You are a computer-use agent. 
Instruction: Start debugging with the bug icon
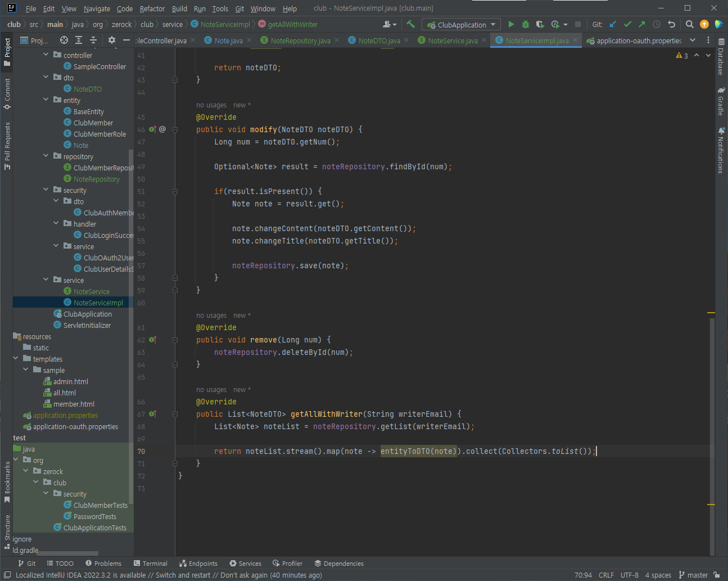coord(526,24)
